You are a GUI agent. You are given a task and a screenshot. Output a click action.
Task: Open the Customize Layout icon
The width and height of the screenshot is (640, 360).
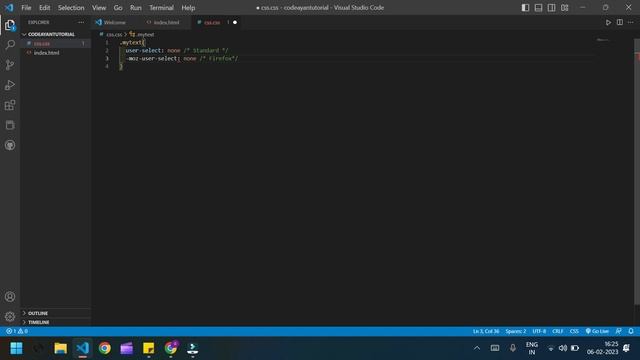click(564, 7)
